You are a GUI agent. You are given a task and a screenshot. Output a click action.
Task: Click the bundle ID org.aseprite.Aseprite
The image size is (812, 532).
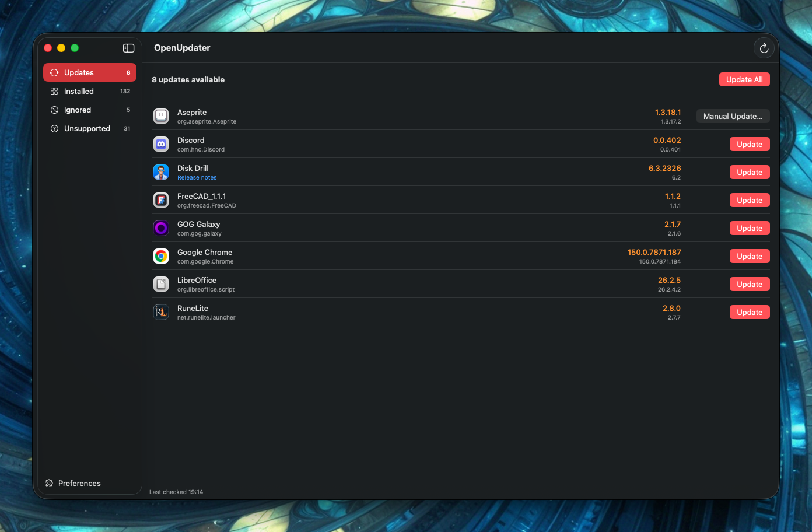point(206,122)
